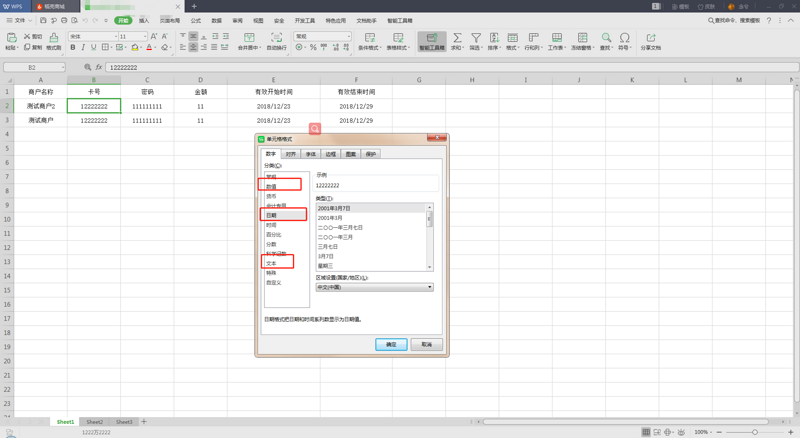Click the AutoSum sigma icon
Image resolution: width=800 pixels, height=438 pixels.
(x=457, y=38)
